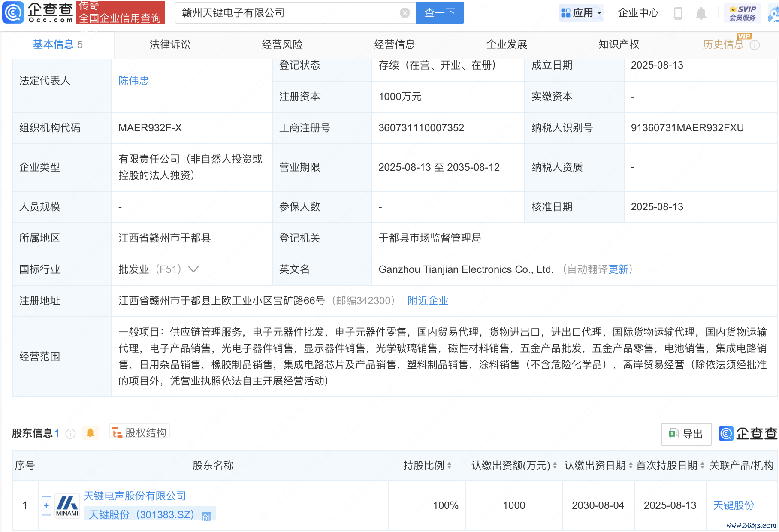Open the notification bell in header
Image resolution: width=779 pixels, height=532 pixels.
coord(701,13)
